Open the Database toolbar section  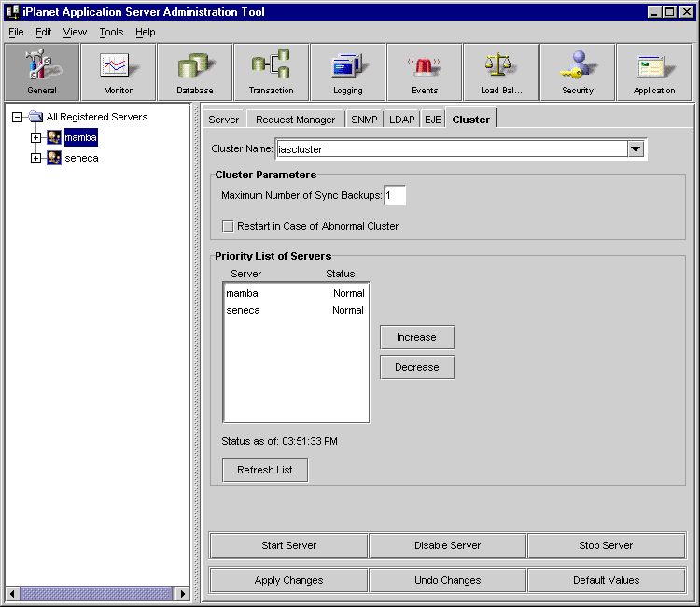195,72
